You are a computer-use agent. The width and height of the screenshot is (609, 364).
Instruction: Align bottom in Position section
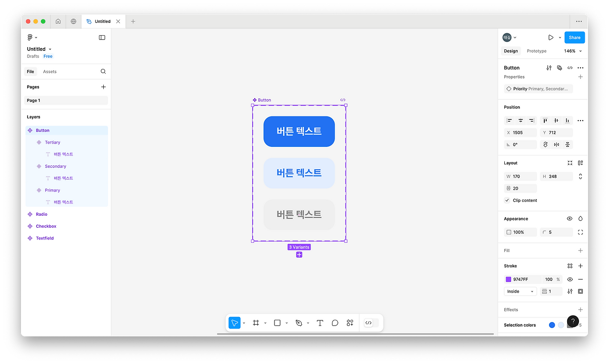(567, 121)
